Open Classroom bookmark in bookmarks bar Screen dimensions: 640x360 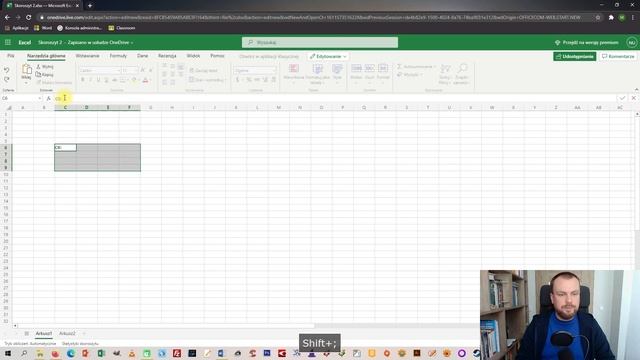pos(122,28)
